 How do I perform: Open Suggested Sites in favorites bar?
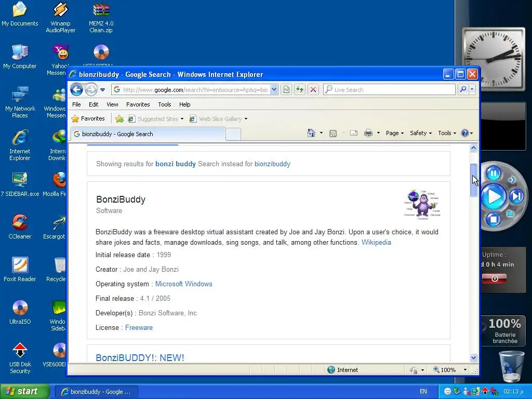pos(155,119)
